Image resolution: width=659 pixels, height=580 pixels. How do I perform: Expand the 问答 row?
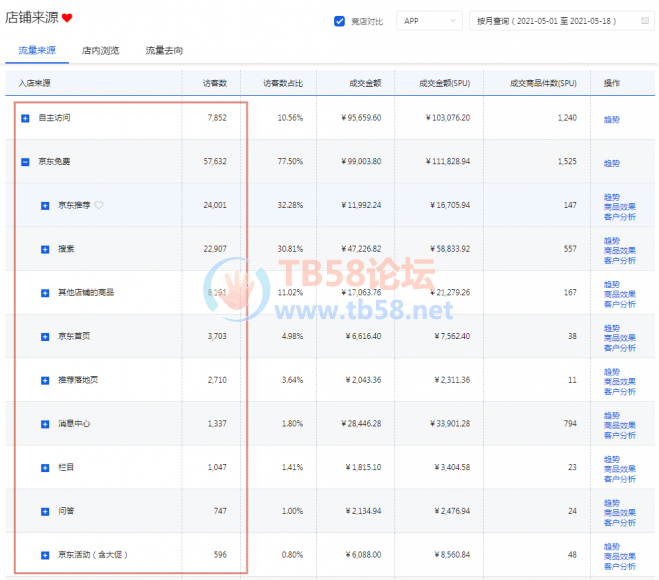[x=45, y=511]
